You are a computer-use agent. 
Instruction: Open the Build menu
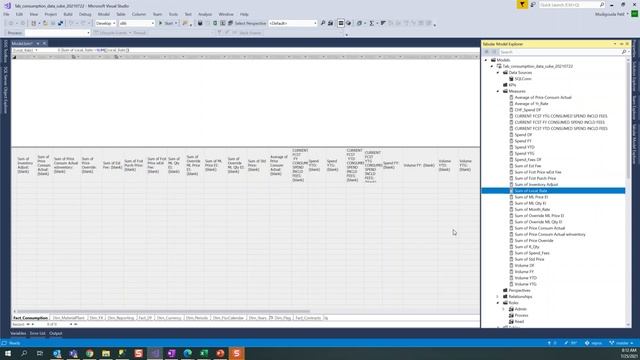coord(68,14)
